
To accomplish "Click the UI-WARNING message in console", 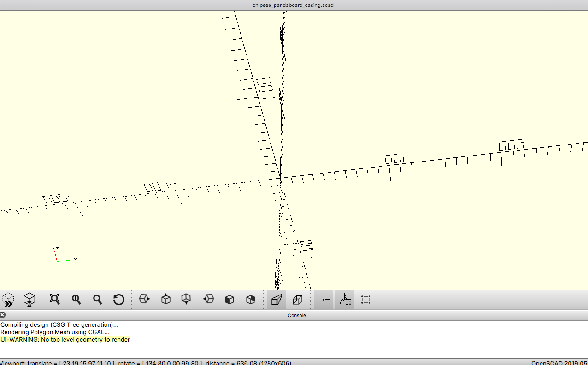I will pyautogui.click(x=65, y=340).
